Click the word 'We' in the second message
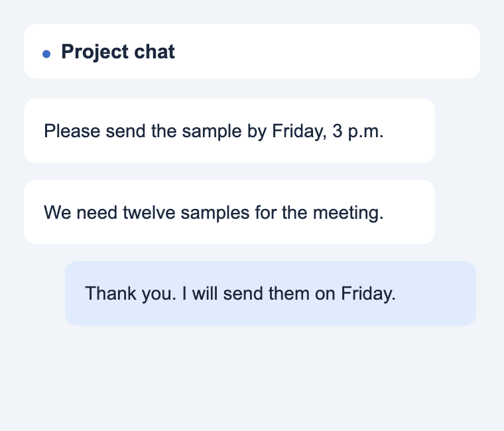504x431 pixels. point(58,212)
